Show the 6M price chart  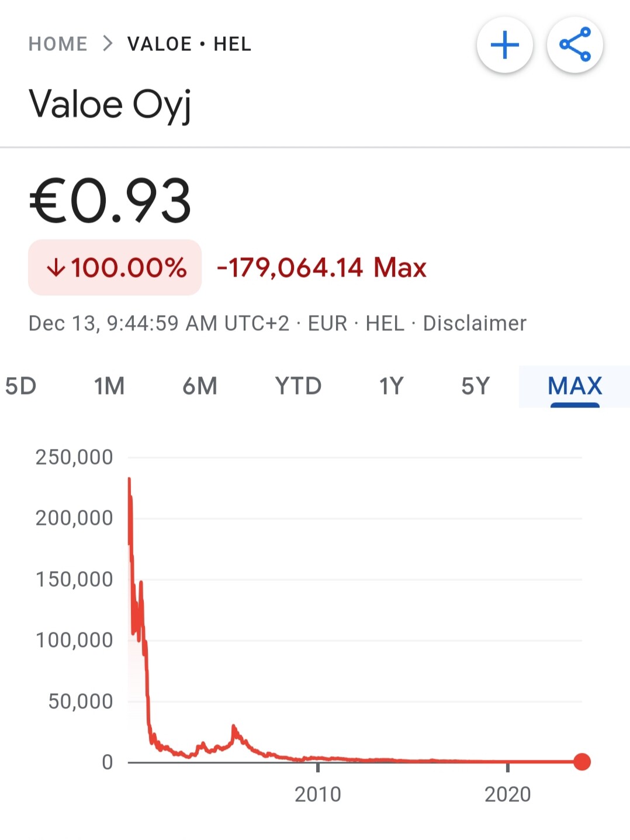click(x=200, y=386)
